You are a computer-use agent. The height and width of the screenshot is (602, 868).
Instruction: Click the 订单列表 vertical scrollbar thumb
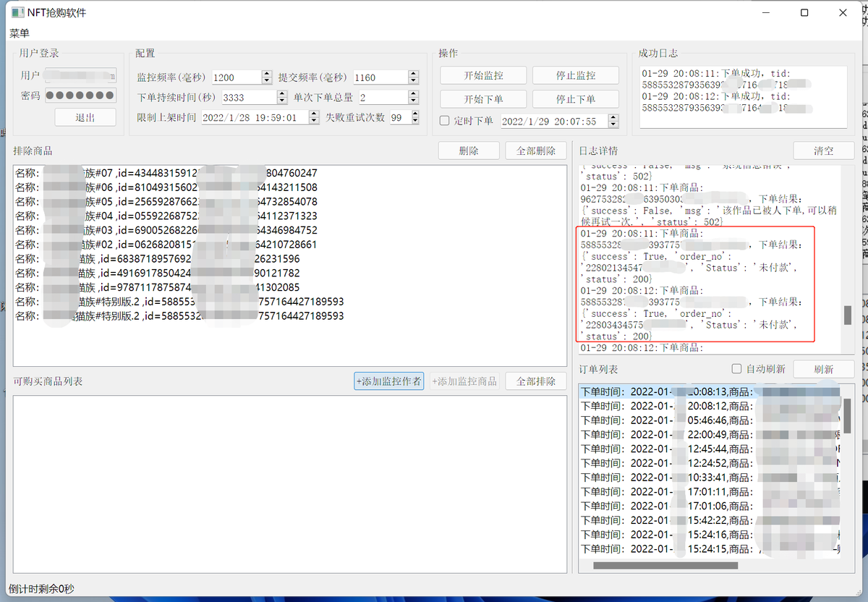point(847,415)
